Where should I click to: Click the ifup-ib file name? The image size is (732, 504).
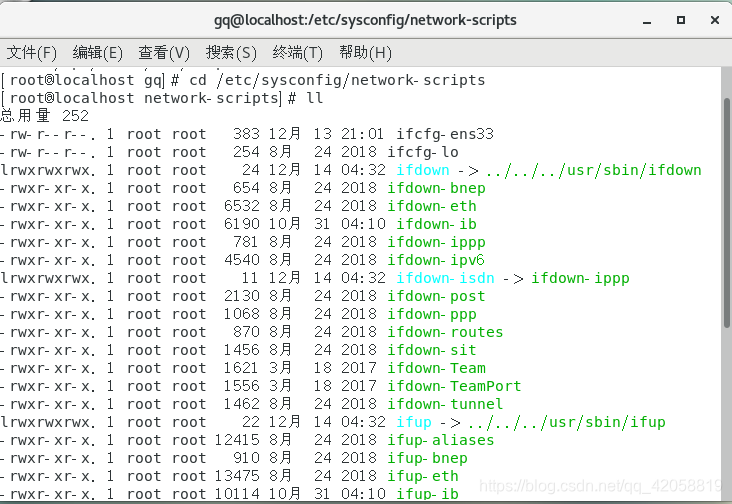tap(427, 494)
